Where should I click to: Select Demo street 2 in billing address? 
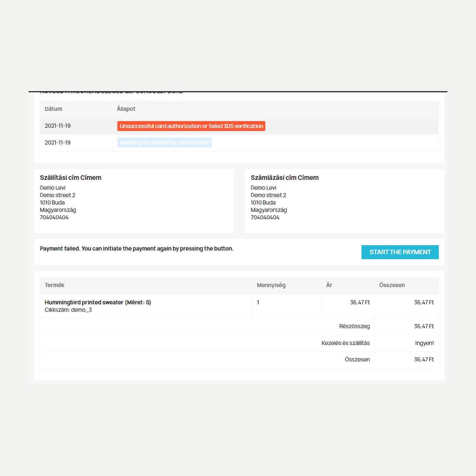(x=268, y=195)
